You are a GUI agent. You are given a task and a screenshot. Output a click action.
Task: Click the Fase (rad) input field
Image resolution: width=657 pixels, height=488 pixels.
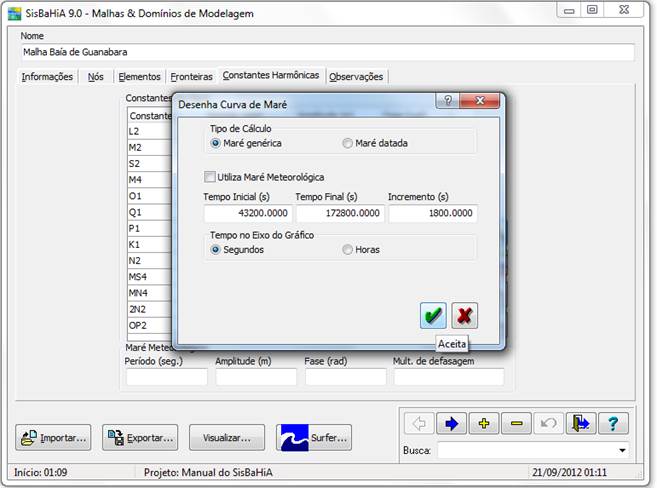pyautogui.click(x=346, y=377)
